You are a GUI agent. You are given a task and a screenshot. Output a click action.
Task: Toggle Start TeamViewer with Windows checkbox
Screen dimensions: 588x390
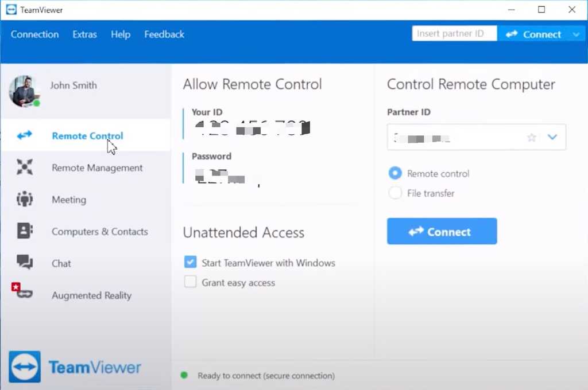coord(190,262)
